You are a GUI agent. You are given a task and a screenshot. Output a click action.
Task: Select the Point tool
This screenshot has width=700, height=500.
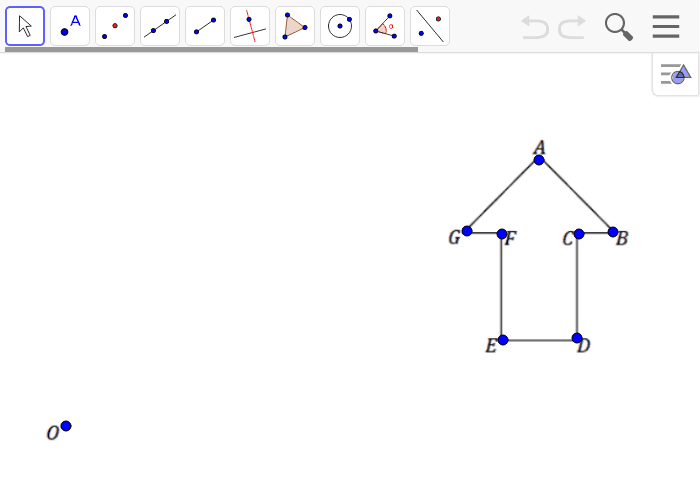(x=70, y=26)
